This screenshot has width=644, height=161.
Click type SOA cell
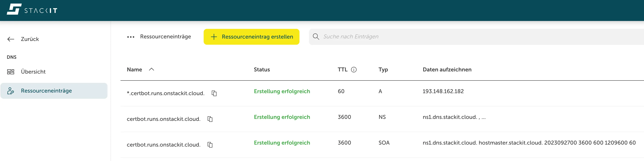384,143
